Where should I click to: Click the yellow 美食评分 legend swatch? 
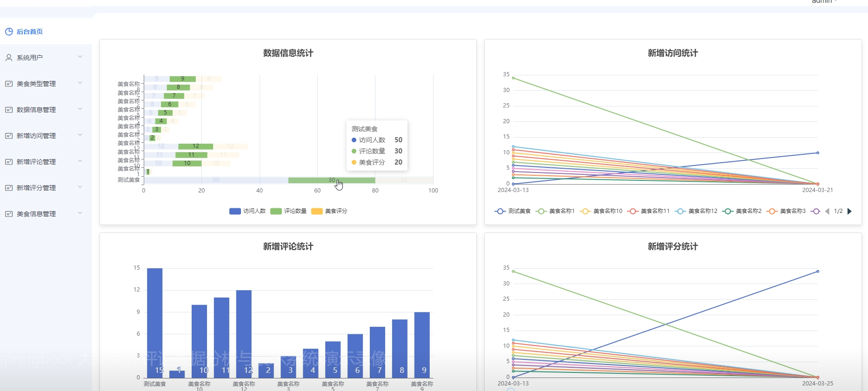click(x=317, y=211)
